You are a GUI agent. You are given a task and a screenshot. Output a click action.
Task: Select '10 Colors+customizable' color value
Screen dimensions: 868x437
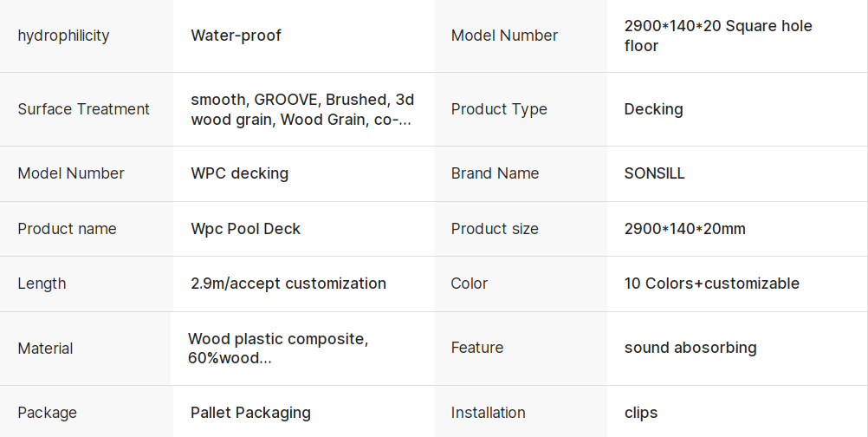coord(711,284)
